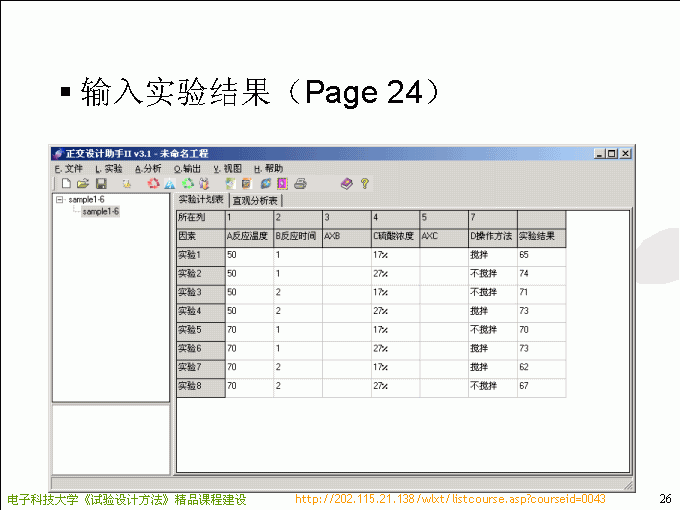The image size is (680, 510).
Task: Click the New file icon in toolbar
Action: pyautogui.click(x=66, y=184)
